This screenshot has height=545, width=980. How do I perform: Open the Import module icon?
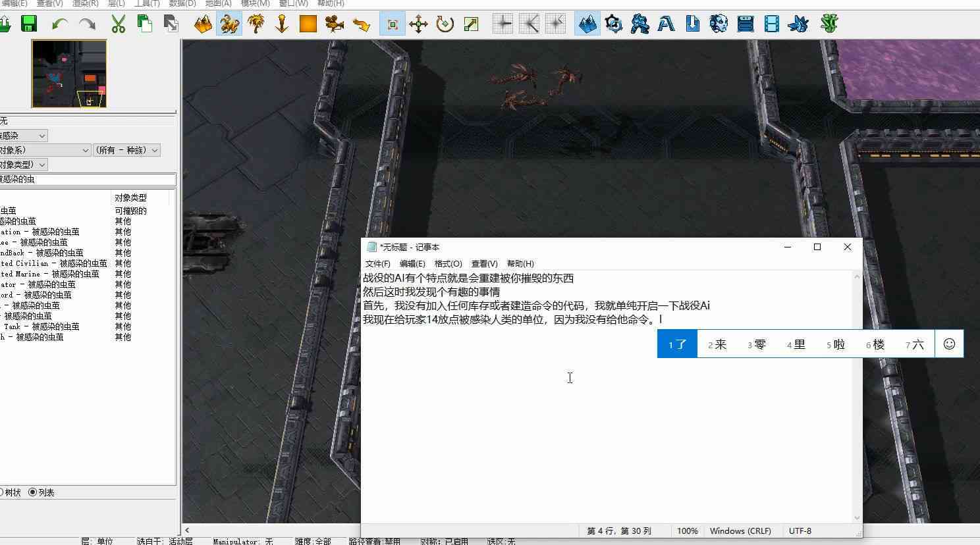[693, 24]
